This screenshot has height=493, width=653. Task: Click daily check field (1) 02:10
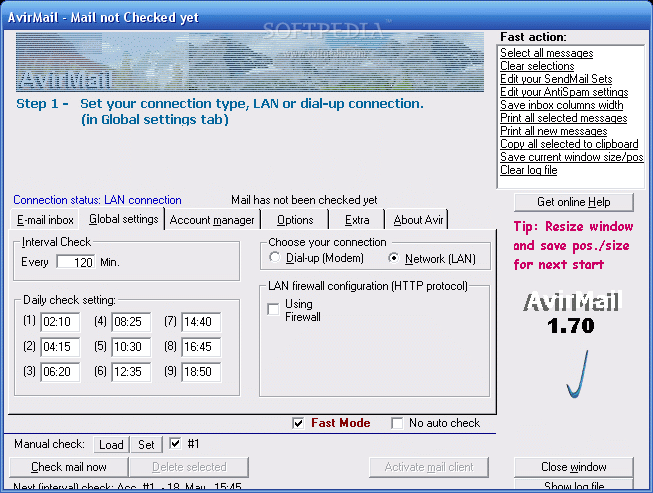[x=60, y=322]
